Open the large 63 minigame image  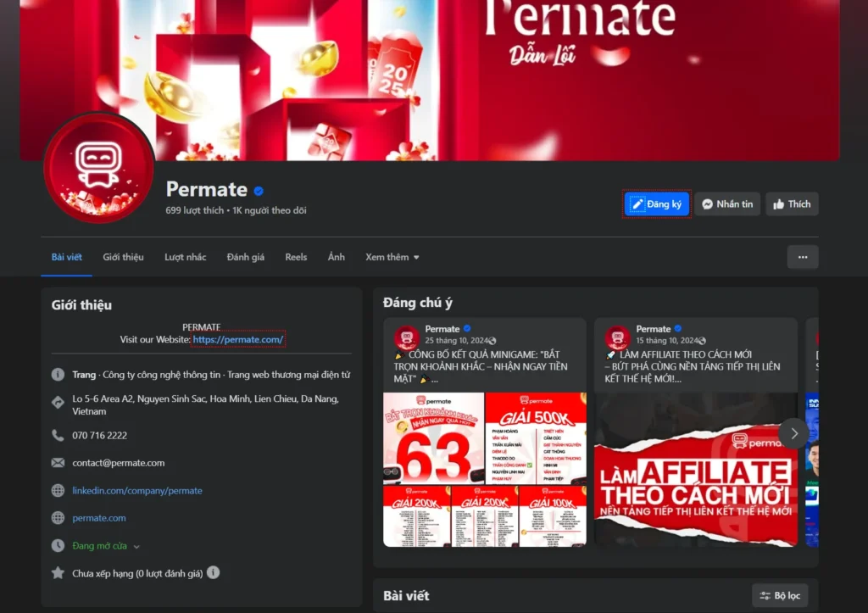point(433,438)
